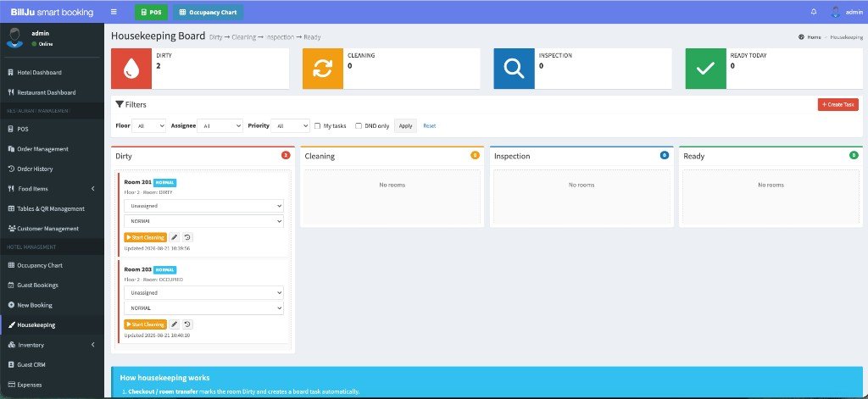Open the Priority filter dropdown

(290, 126)
